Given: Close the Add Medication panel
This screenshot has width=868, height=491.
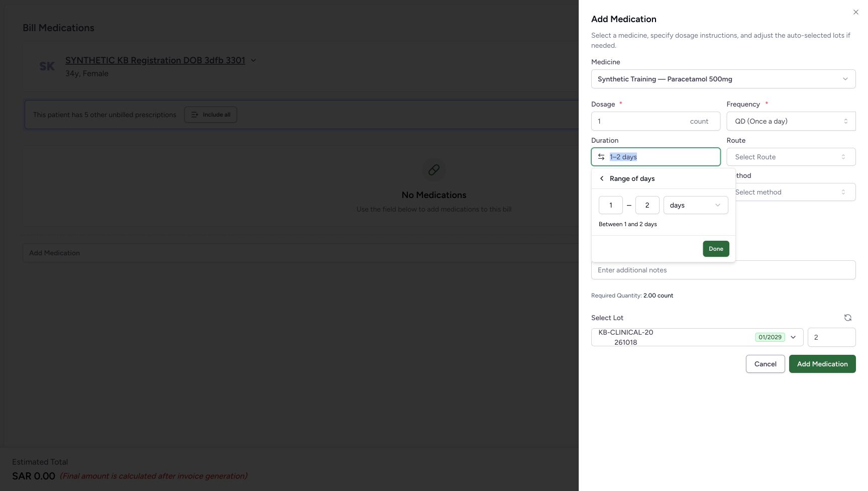Looking at the screenshot, I should [x=855, y=12].
